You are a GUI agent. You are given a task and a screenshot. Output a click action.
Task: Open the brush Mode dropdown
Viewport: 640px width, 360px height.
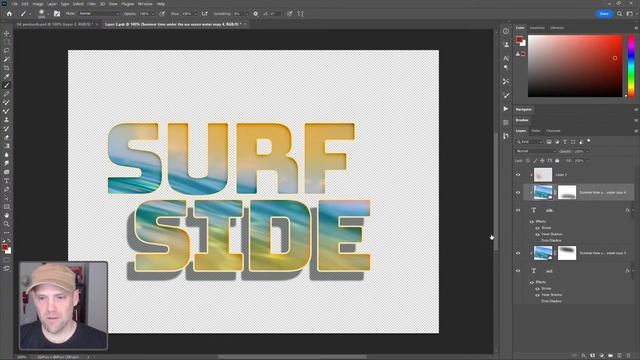(x=99, y=13)
